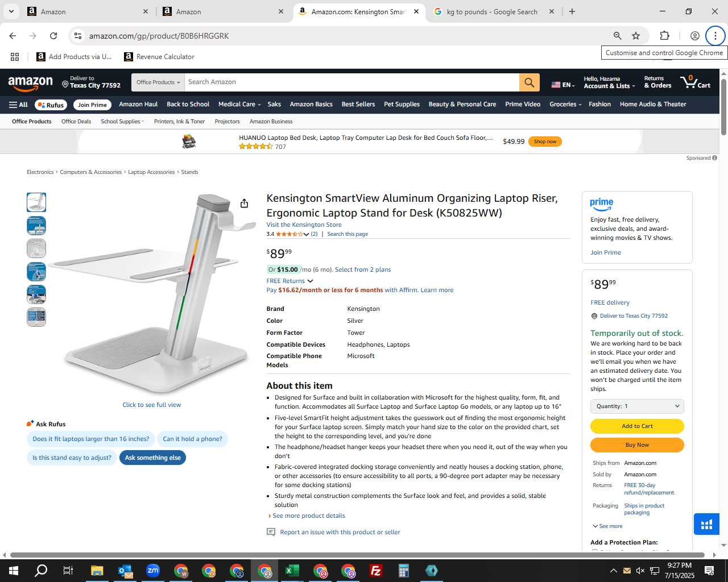
Task: Bookmark this page with the star icon
Action: [x=636, y=36]
